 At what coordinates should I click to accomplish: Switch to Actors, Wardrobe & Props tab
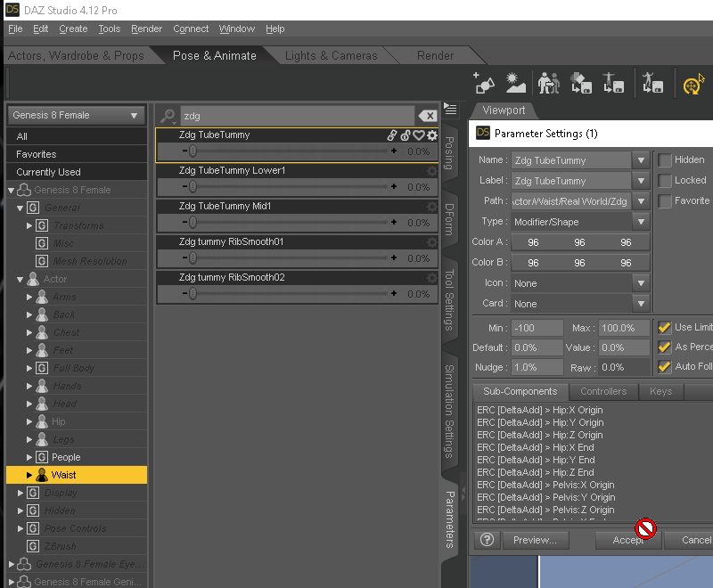tap(76, 55)
